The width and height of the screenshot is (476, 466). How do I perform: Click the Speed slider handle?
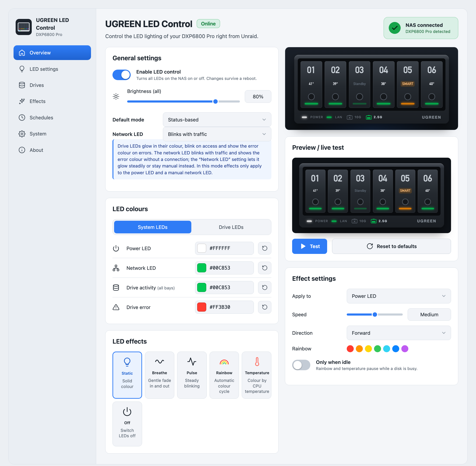pos(375,314)
